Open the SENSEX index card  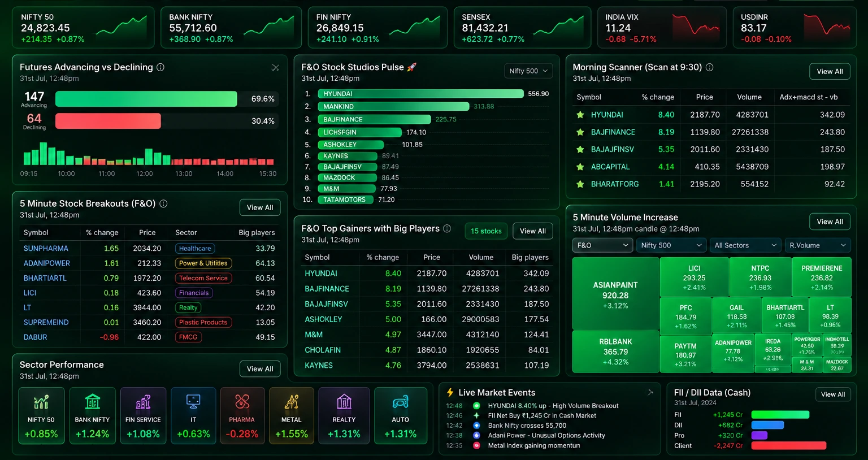(522, 28)
